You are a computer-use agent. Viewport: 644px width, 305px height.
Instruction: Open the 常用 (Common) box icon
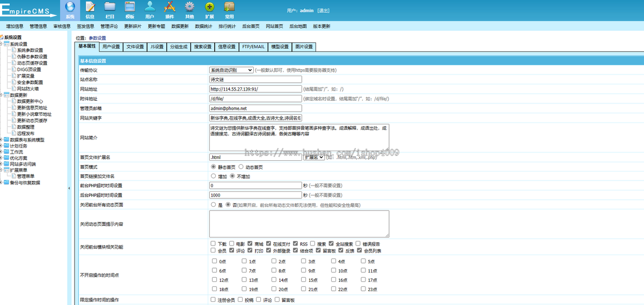pos(229,7)
